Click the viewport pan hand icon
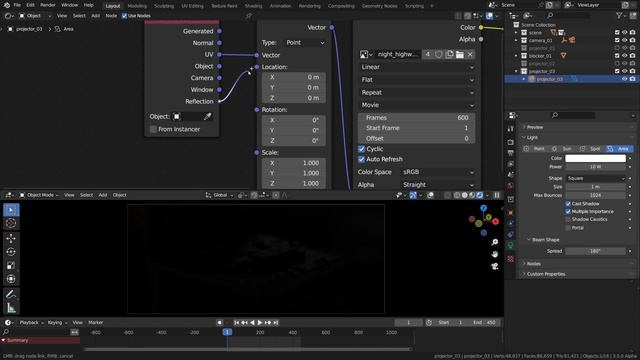 click(x=495, y=254)
